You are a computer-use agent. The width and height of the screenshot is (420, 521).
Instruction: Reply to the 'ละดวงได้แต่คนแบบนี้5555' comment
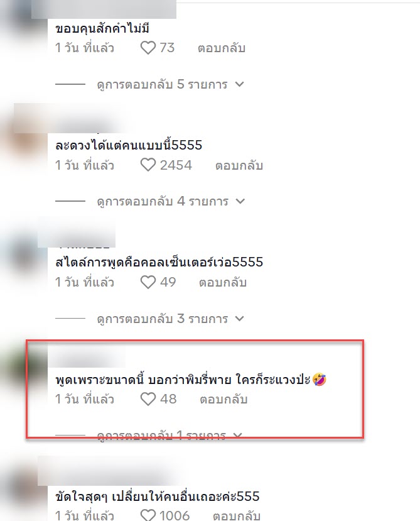coord(239,165)
